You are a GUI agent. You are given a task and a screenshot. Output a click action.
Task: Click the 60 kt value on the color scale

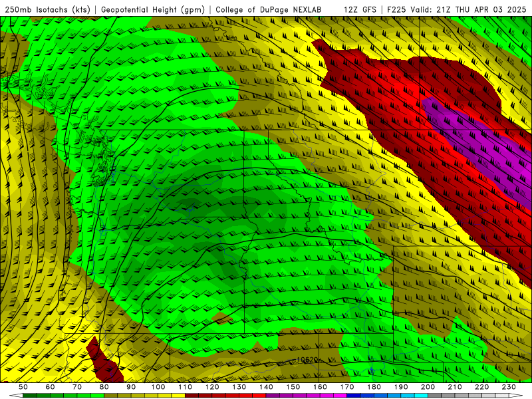[50, 387]
